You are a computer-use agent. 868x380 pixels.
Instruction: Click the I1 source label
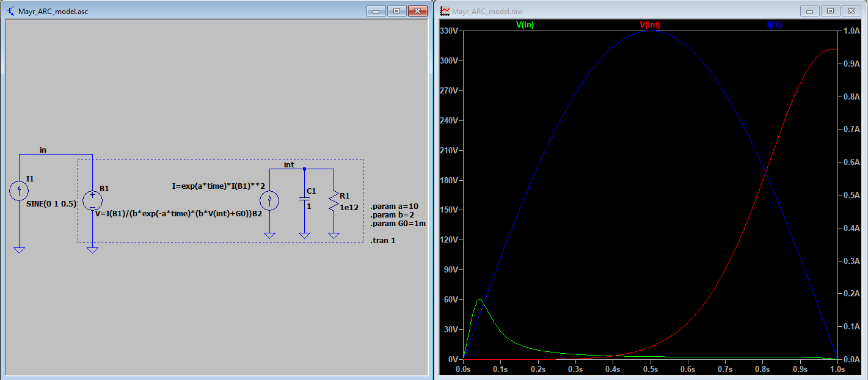pyautogui.click(x=30, y=178)
